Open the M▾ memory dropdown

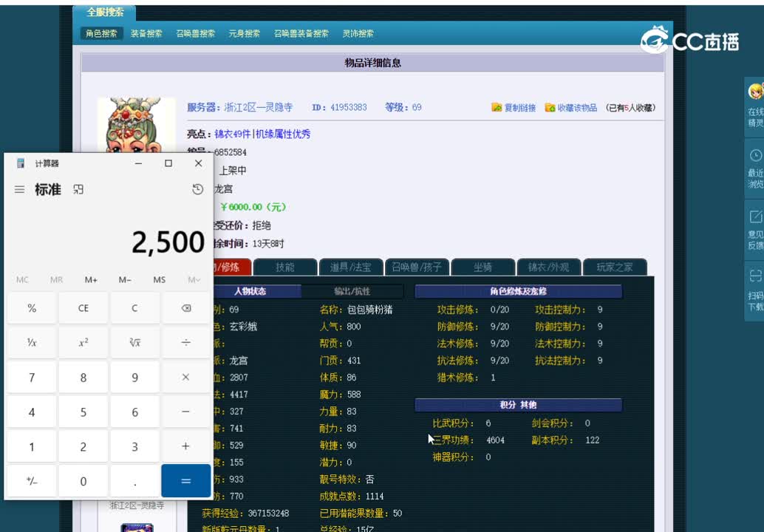[194, 279]
